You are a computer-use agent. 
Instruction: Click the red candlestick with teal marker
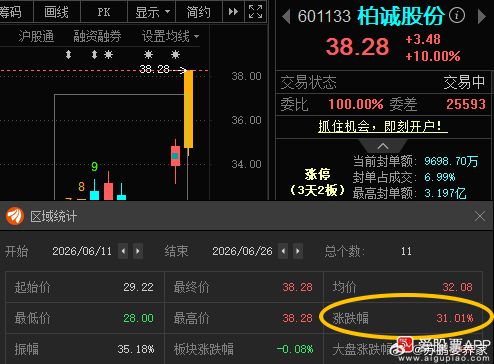pos(175,156)
